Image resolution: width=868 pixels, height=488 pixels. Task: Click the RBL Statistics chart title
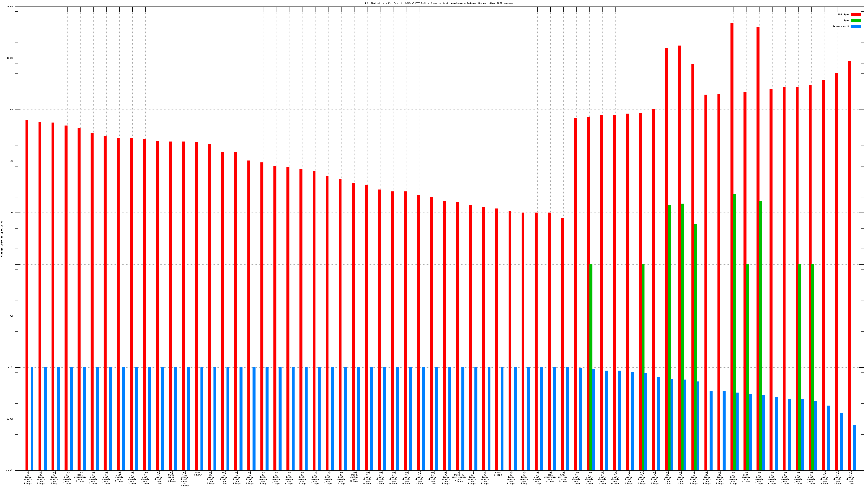tap(439, 3)
